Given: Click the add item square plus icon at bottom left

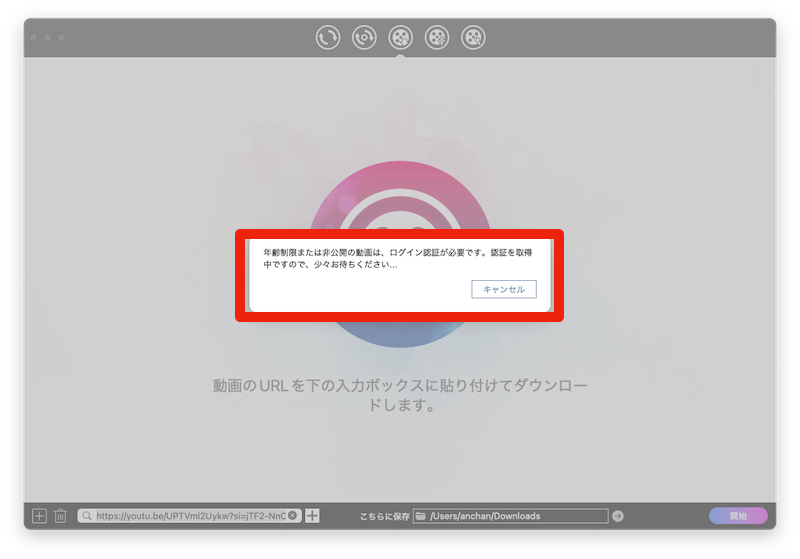Looking at the screenshot, I should tap(39, 516).
